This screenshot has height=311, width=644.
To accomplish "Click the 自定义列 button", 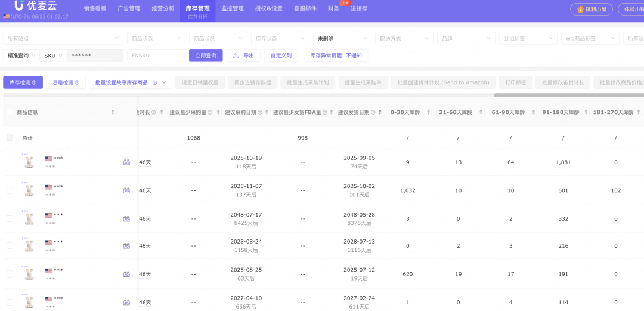I will 281,56.
